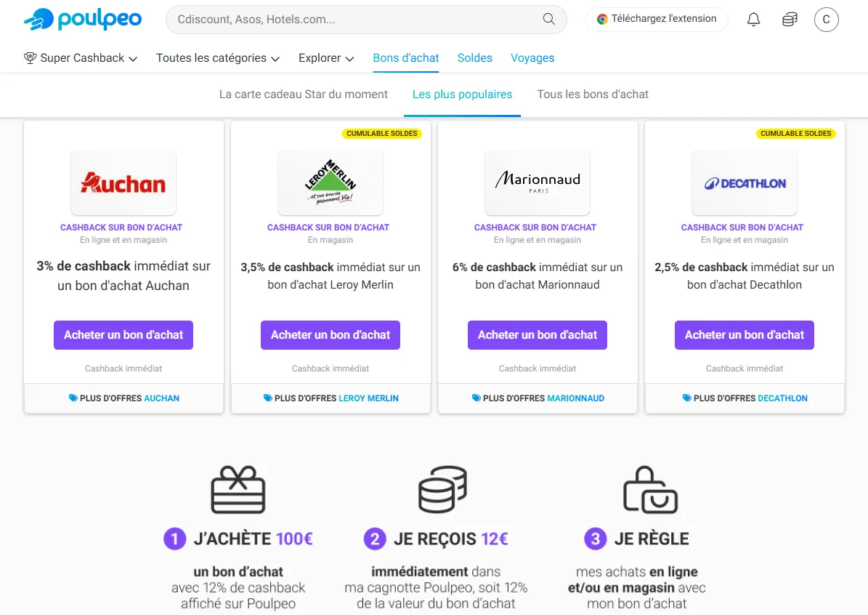The width and height of the screenshot is (868, 615).
Task: Click the tag icon beside Plus d'offres Decathlon
Action: pos(687,398)
